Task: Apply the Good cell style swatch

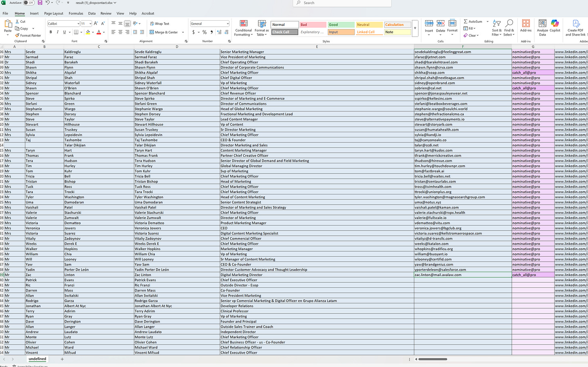Action: (341, 25)
